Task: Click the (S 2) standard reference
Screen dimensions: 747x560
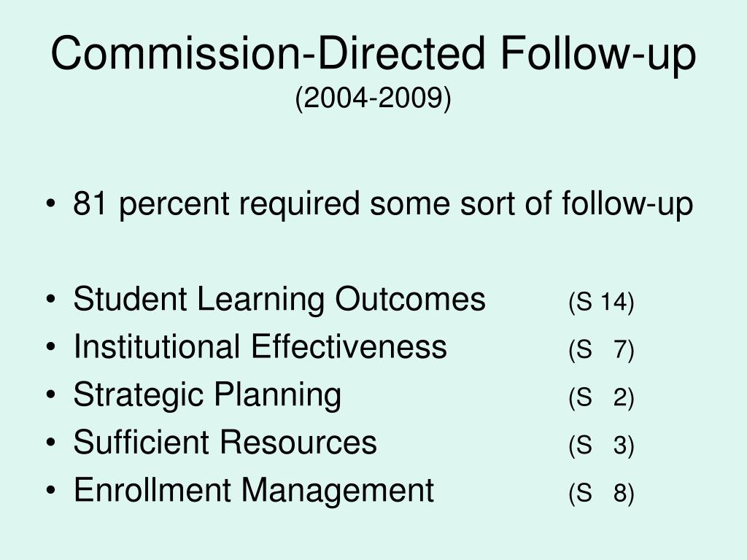Action: click(x=601, y=397)
